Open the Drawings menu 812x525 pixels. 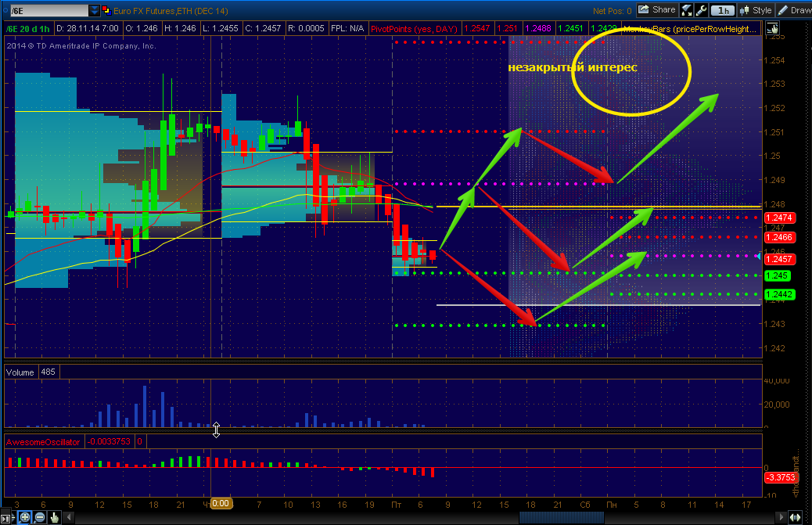(794, 10)
